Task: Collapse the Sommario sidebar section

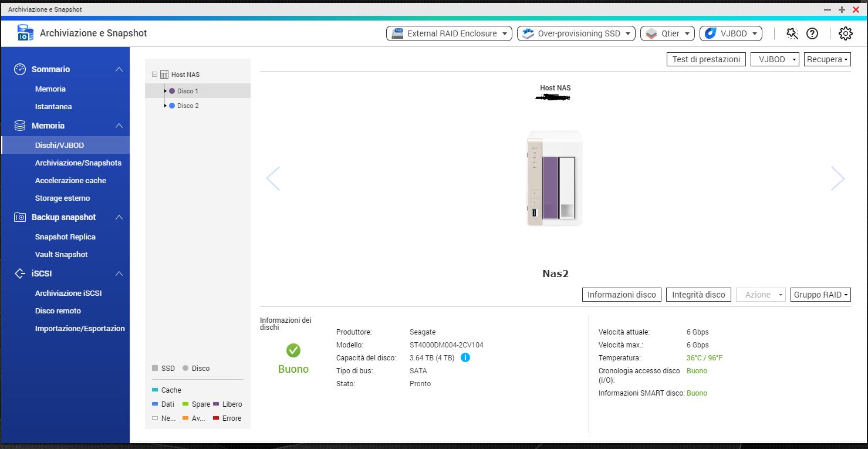Action: pyautogui.click(x=119, y=69)
